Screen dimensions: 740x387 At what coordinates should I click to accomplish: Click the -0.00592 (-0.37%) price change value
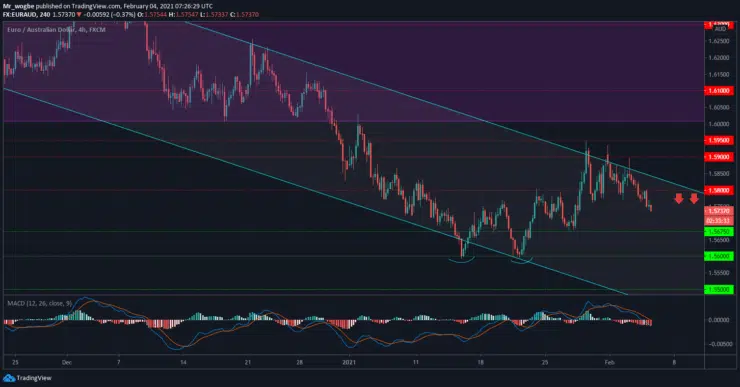tap(109, 15)
